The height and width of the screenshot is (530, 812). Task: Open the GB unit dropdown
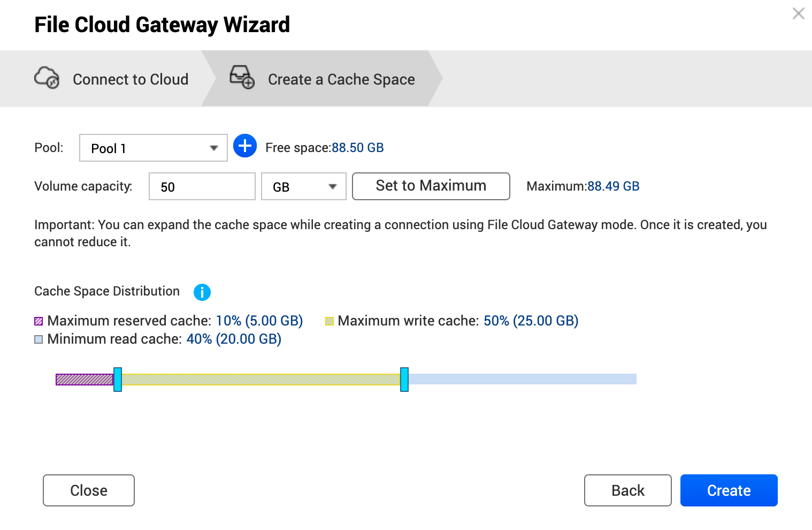pyautogui.click(x=303, y=186)
